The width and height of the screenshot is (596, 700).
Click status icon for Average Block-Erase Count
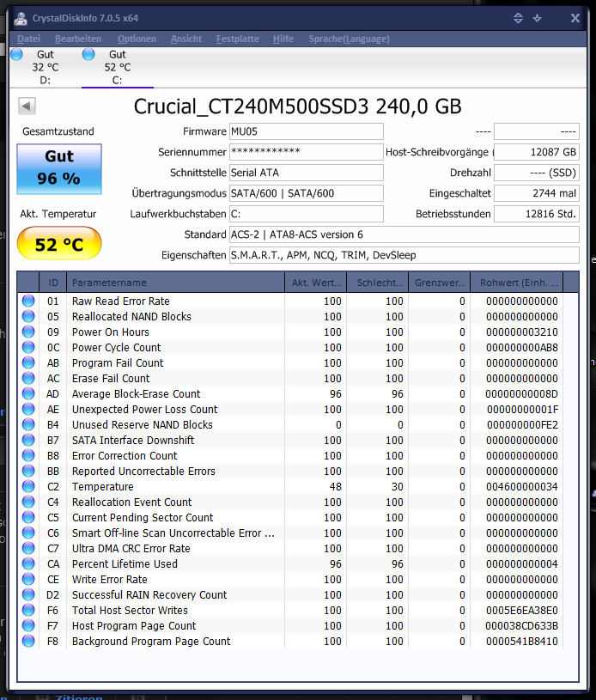click(x=28, y=393)
